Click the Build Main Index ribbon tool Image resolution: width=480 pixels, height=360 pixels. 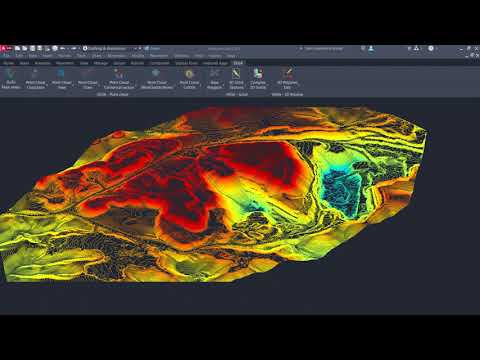click(11, 79)
